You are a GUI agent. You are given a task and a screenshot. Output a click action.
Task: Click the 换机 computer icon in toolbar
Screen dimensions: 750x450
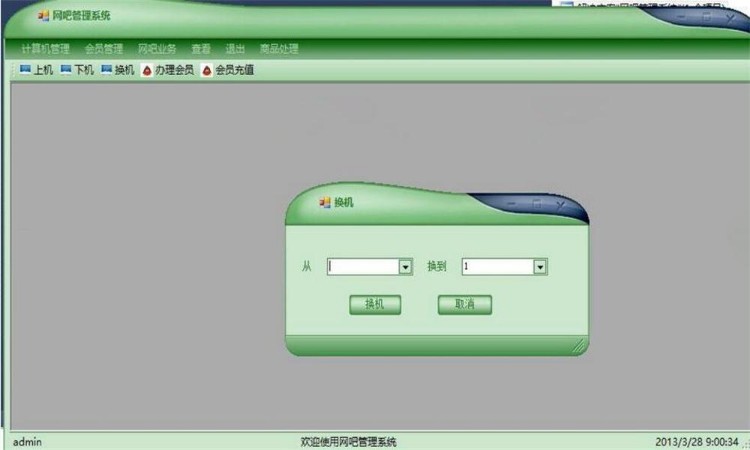[107, 70]
